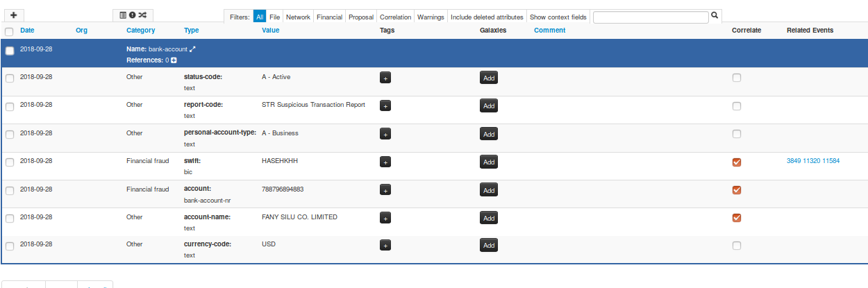This screenshot has height=288, width=868.
Task: Add a tag to the currency-code row
Action: point(386,245)
